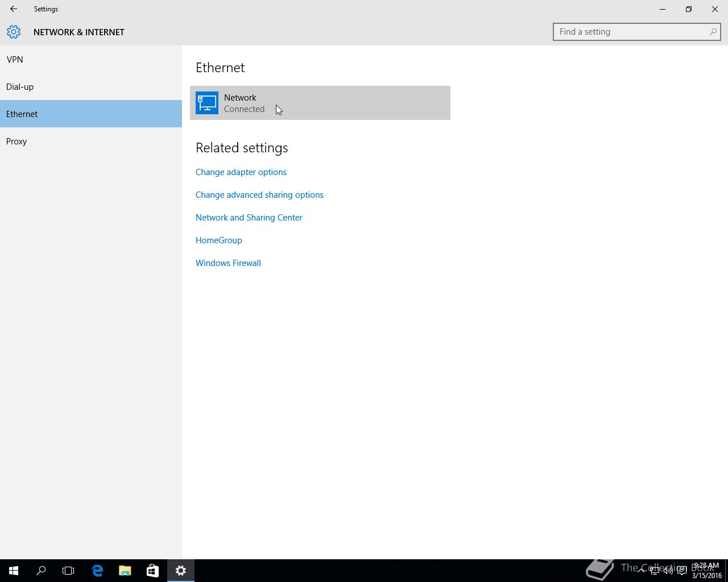Open Change advanced sharing options
The image size is (728, 582).
[259, 195]
